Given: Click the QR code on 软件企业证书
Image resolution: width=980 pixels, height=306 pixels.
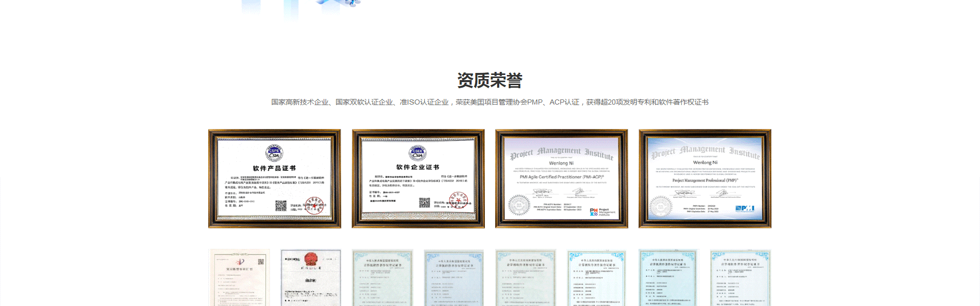Looking at the screenshot, I should (424, 203).
